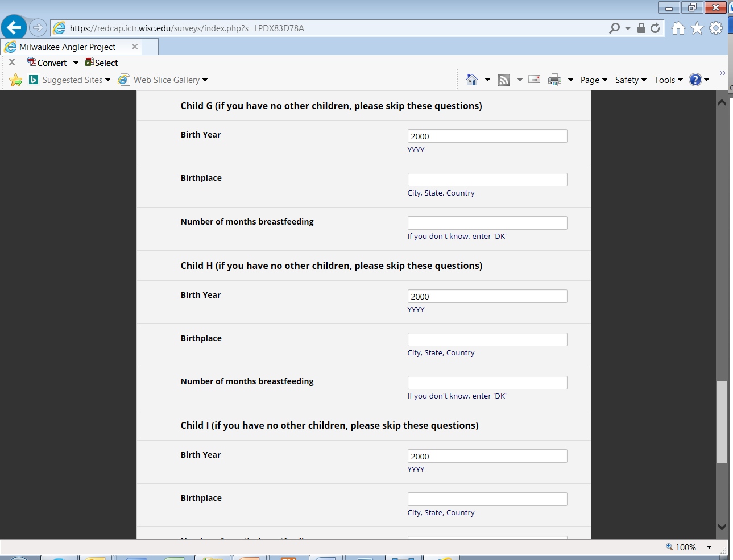Open the Tools menu in the command bar
This screenshot has width=733, height=560.
click(668, 80)
